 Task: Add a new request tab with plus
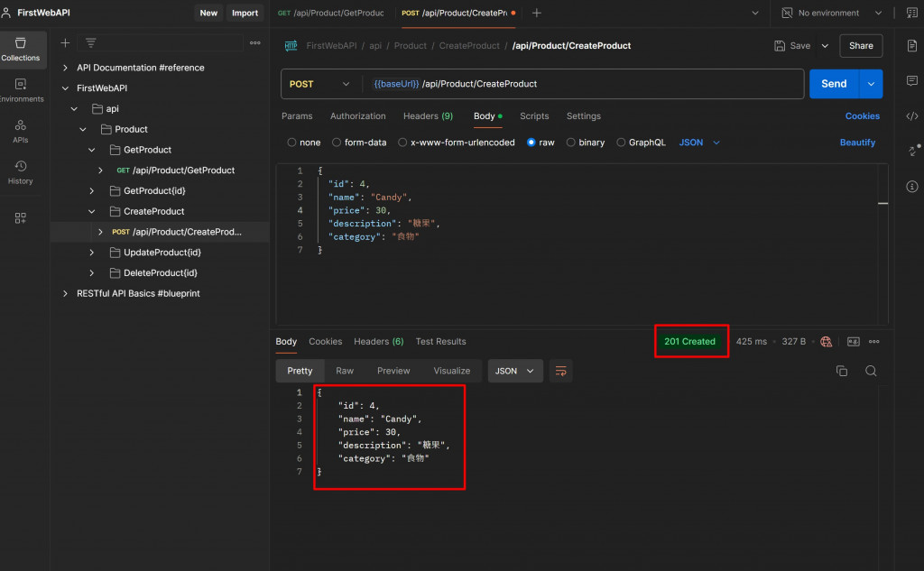(536, 13)
